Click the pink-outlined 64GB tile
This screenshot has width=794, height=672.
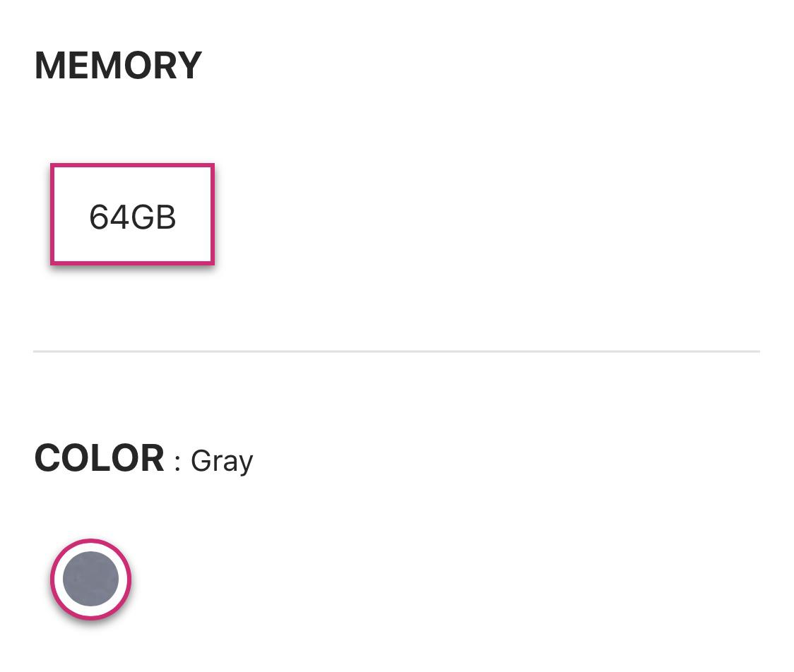click(132, 215)
